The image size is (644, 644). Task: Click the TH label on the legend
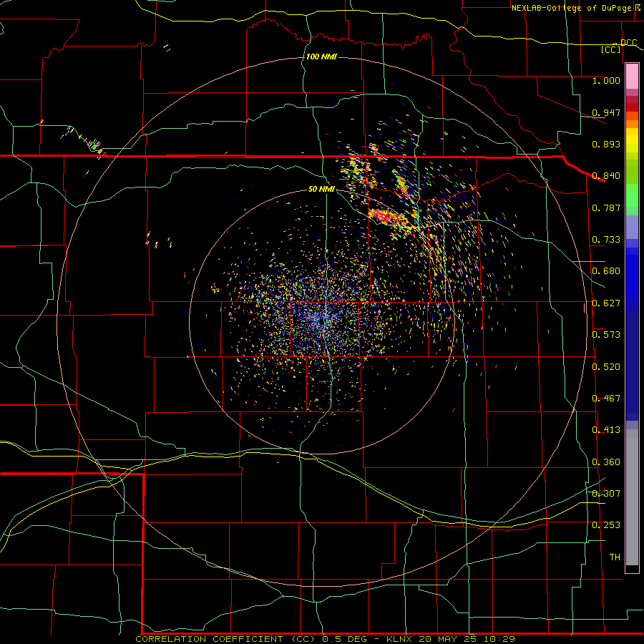615,557
